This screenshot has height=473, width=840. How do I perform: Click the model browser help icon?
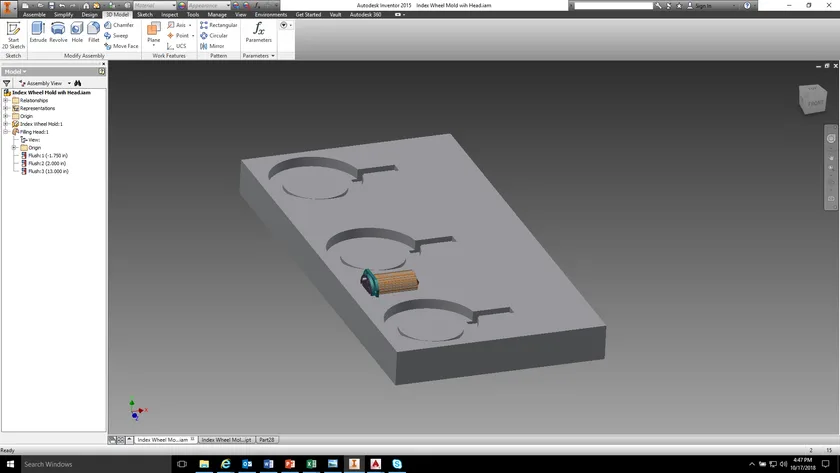[x=101, y=71]
